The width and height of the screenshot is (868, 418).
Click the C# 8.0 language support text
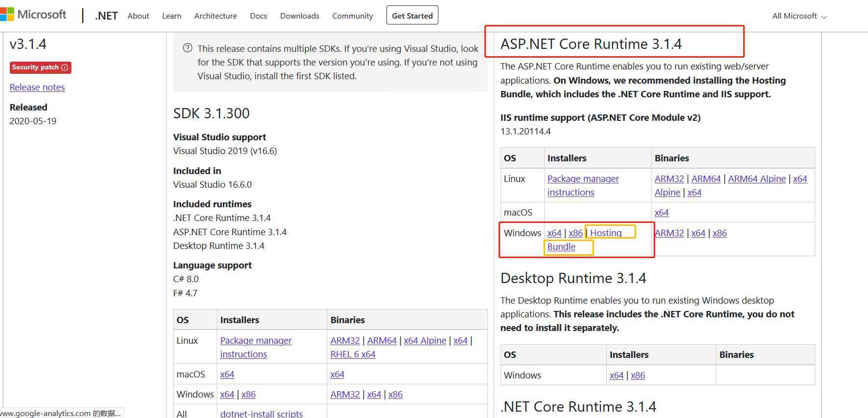coord(186,279)
